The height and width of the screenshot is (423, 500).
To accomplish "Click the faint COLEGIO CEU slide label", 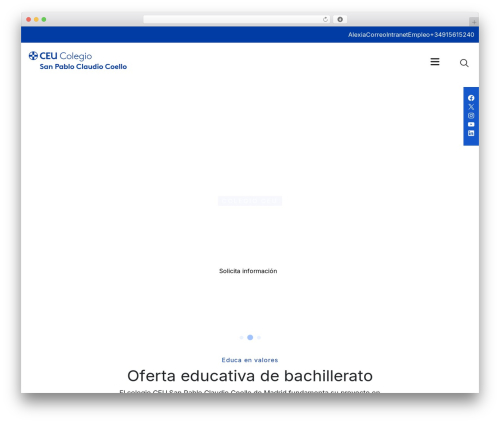I will click(250, 201).
